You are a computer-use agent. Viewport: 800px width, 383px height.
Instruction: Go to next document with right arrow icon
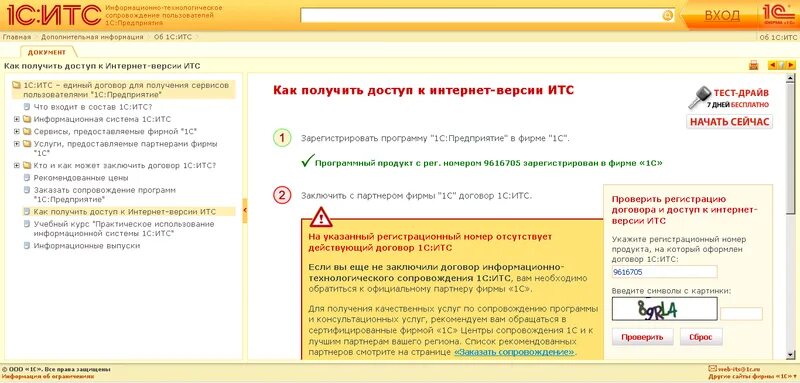pos(790,65)
